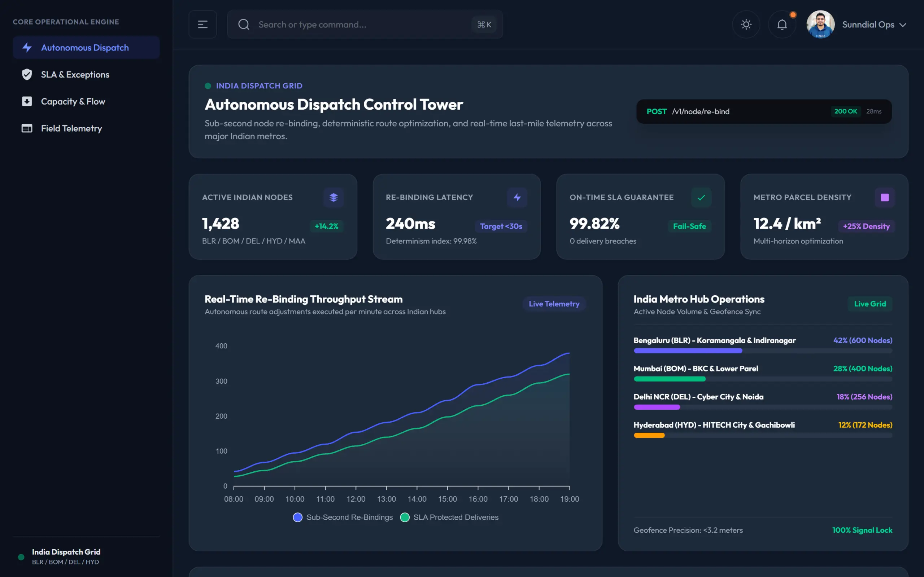Toggle the sidebar hamburger menu button
This screenshot has height=577, width=924.
202,25
